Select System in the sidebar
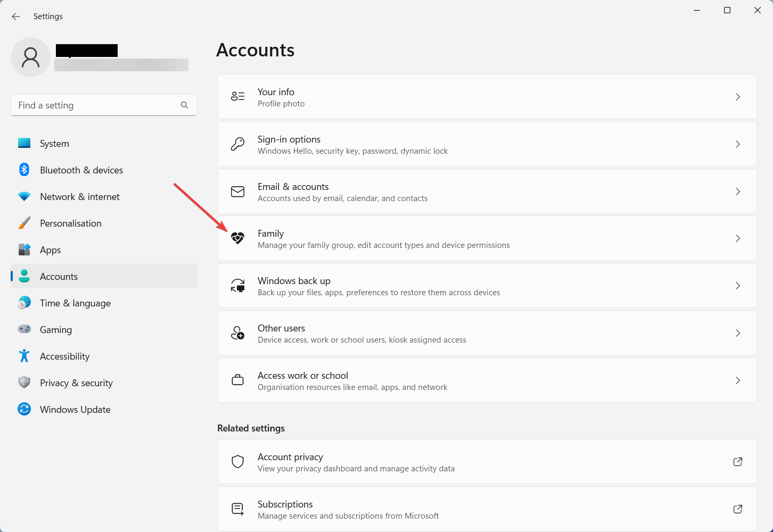773x532 pixels. (104, 143)
